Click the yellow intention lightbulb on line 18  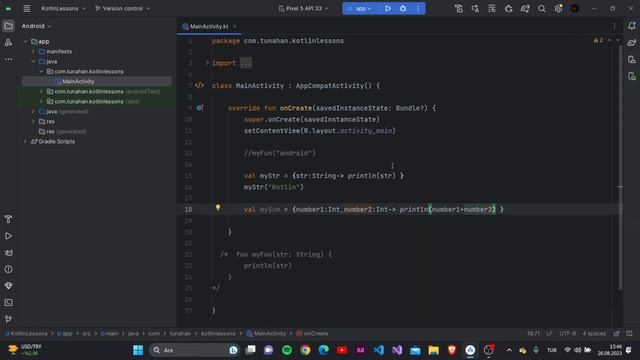[218, 208]
